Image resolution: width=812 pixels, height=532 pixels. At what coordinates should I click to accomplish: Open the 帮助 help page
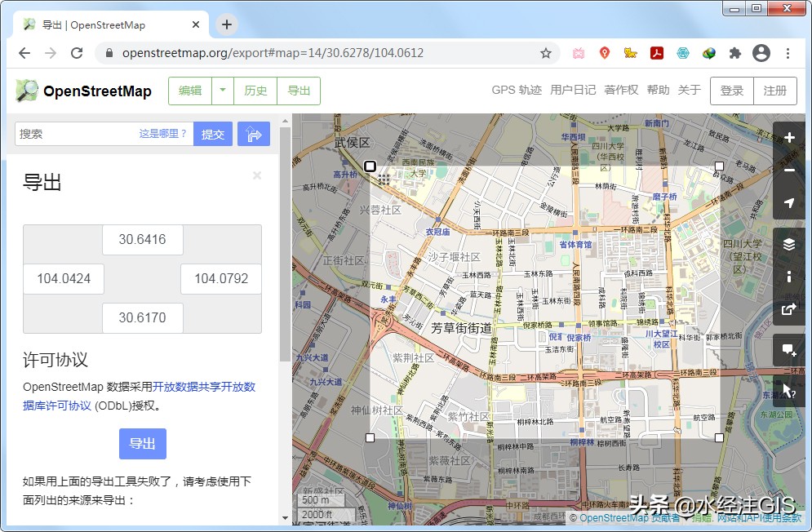tap(659, 90)
